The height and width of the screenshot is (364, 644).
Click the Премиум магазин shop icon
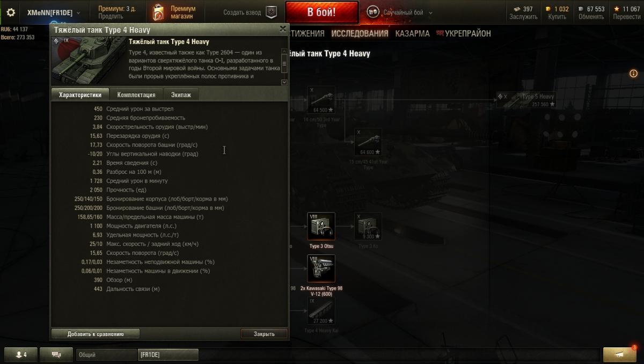tap(158, 12)
